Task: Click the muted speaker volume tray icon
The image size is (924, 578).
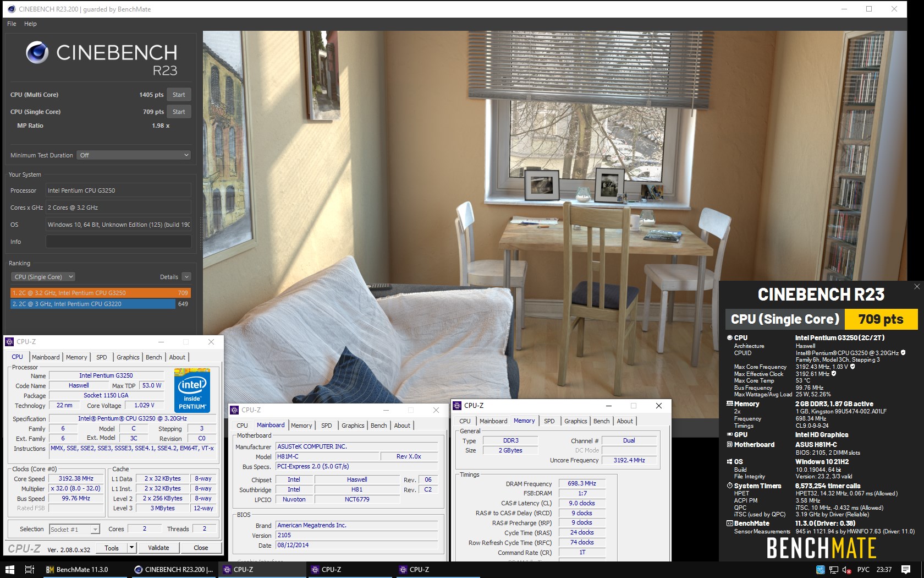Action: [x=846, y=570]
